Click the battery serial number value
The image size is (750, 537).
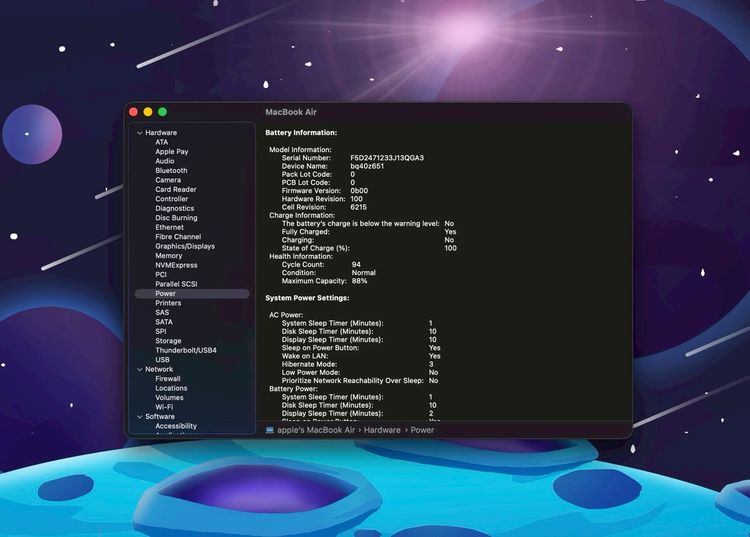click(387, 158)
